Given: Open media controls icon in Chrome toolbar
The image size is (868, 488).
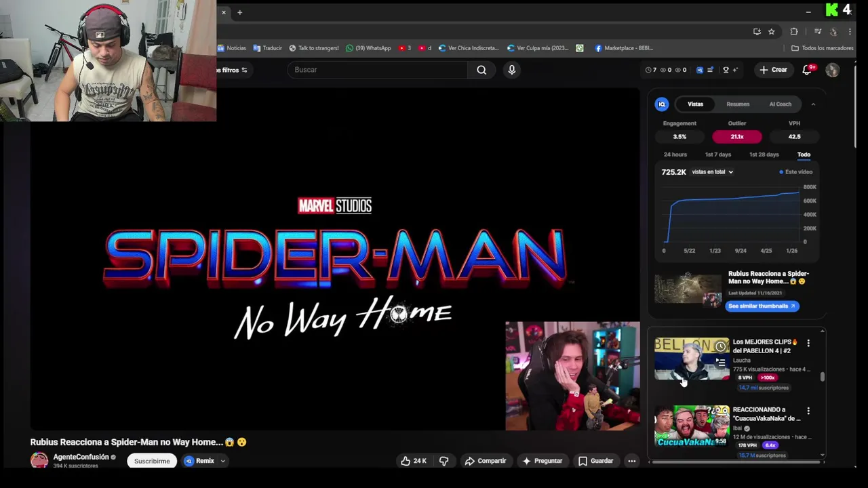Looking at the screenshot, I should (x=818, y=31).
